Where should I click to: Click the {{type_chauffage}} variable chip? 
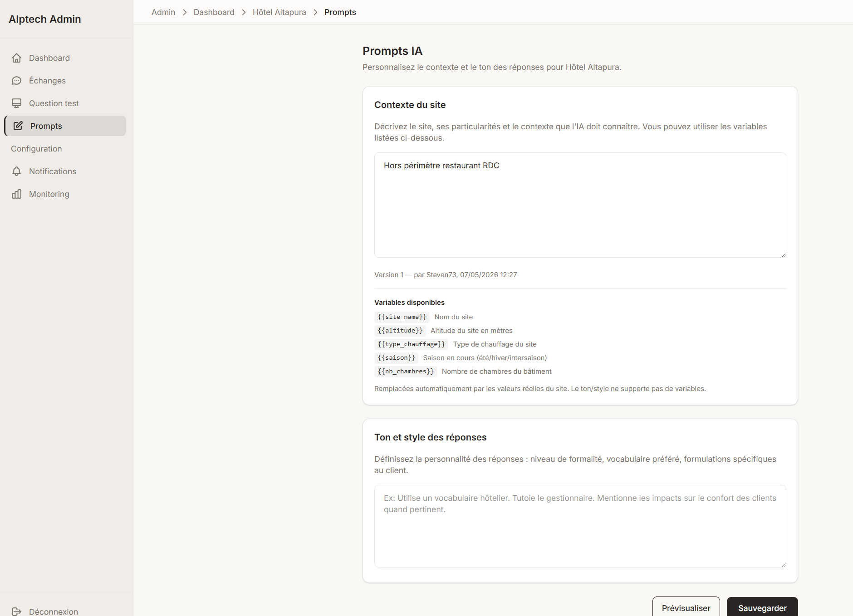pos(412,344)
